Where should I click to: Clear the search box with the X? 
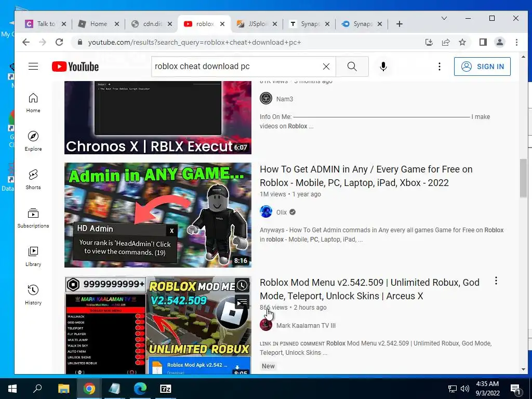point(326,66)
